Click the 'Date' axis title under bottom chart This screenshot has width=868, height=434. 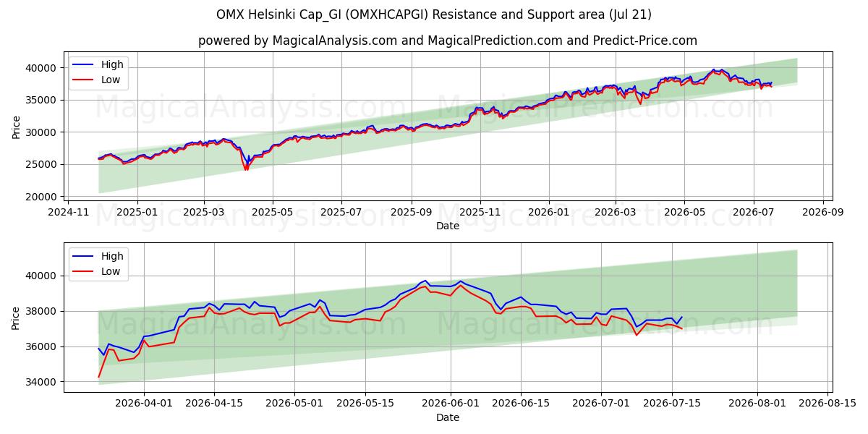[448, 417]
